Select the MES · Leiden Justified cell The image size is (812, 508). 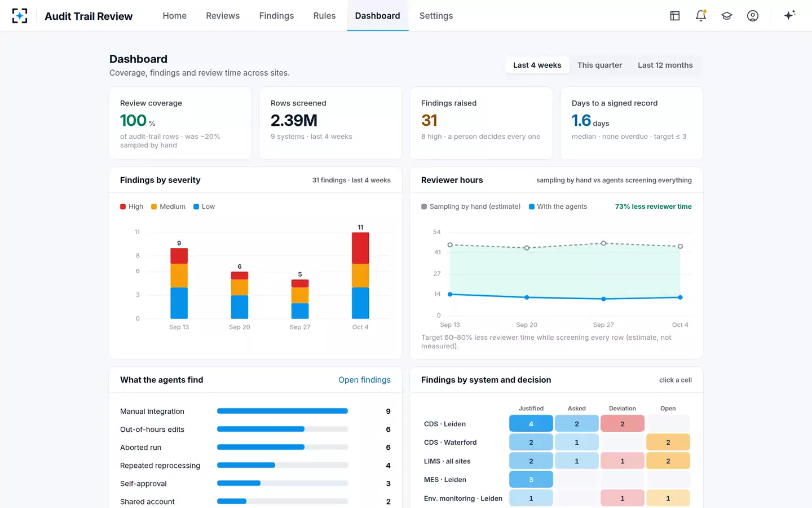coord(531,480)
